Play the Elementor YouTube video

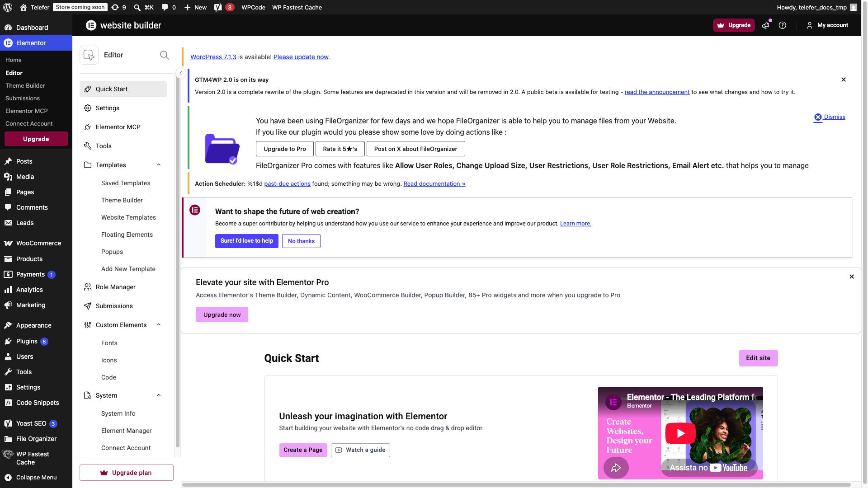pos(680,433)
